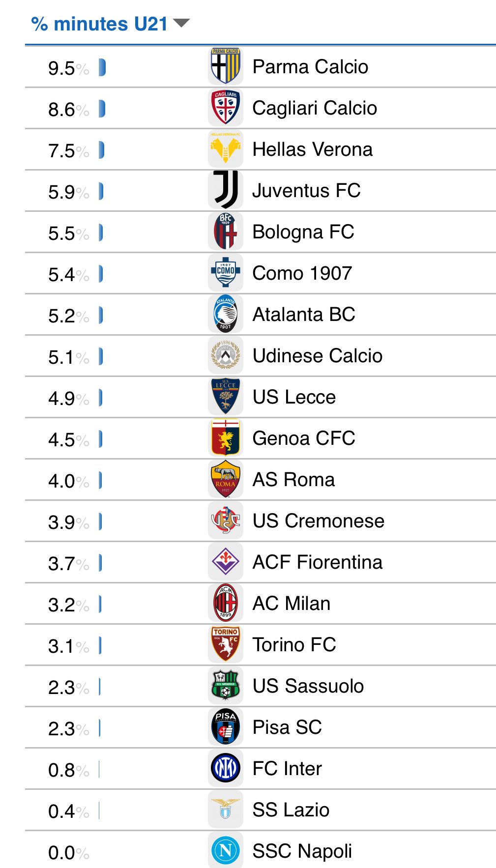Click the Torino FC logo
The image size is (496, 868).
[225, 644]
